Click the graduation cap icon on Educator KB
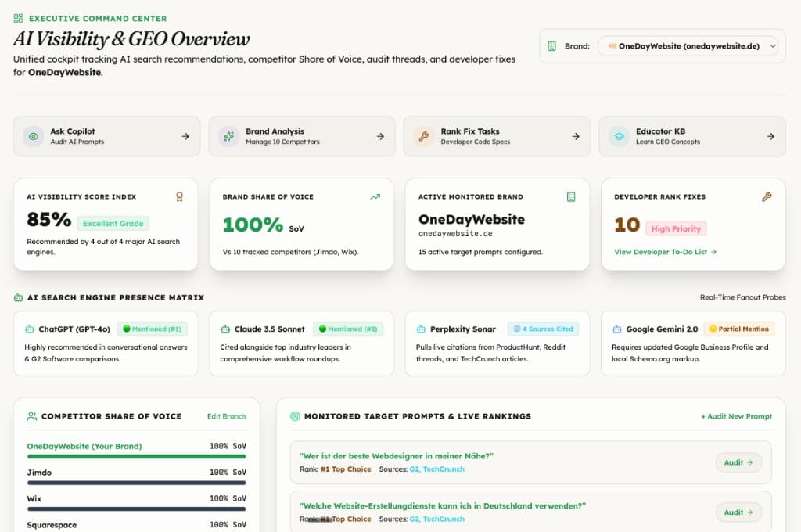Viewport: 801px width, 532px height. tap(620, 136)
